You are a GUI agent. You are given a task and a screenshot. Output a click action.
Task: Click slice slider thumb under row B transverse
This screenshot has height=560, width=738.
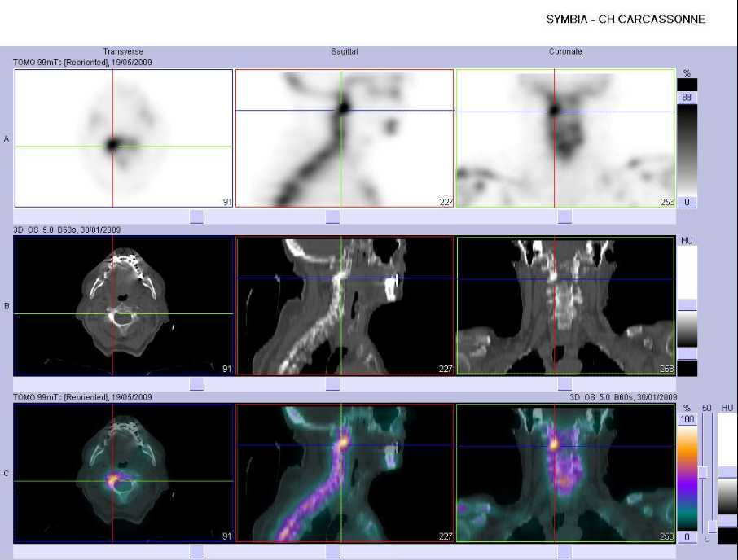click(196, 383)
